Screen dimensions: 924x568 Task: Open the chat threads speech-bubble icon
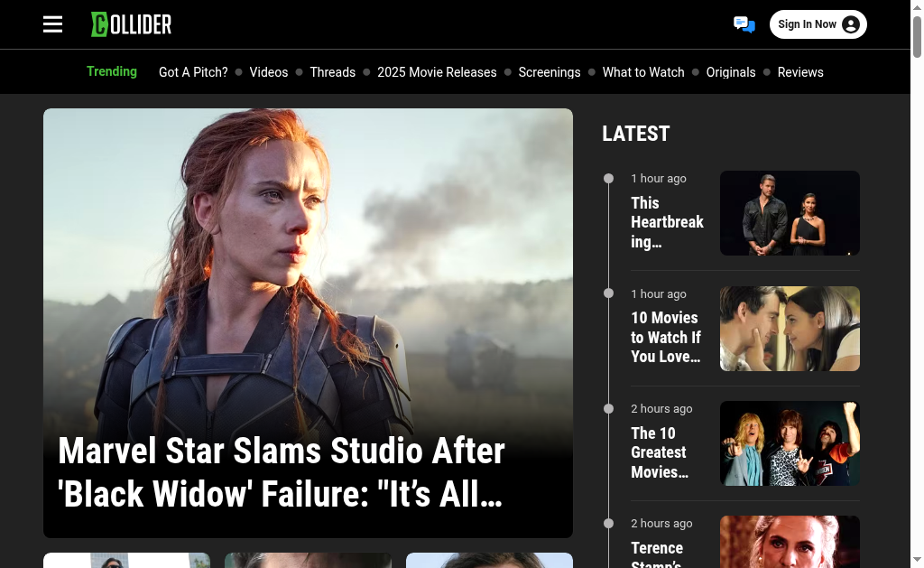[x=744, y=24]
